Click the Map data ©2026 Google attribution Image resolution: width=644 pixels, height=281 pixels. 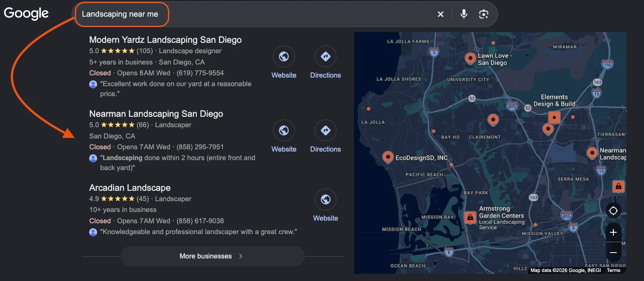(x=567, y=270)
